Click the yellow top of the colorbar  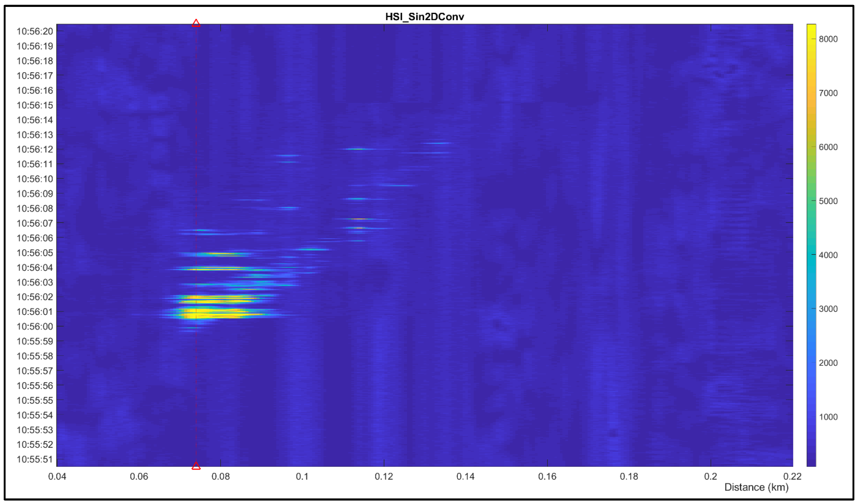tap(811, 27)
